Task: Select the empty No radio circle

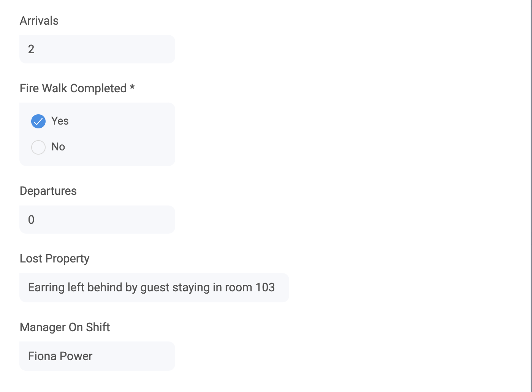Action: click(x=38, y=147)
